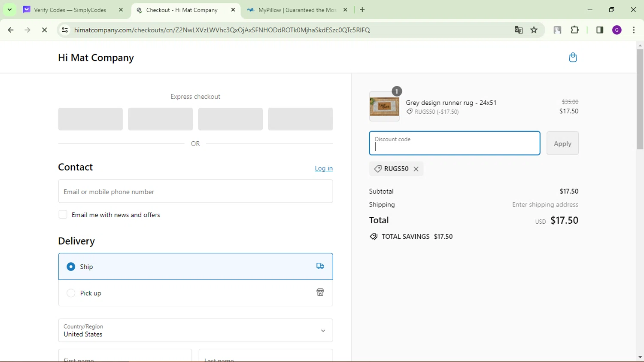Click the vertical page scrollbar
The image size is (644, 362).
pyautogui.click(x=640, y=99)
